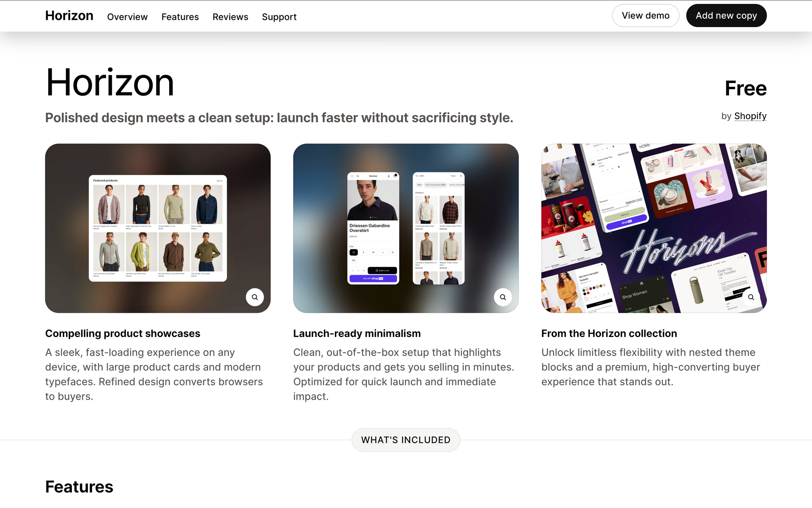Open zoom icon on mobile overshirt preview
Viewport: 812px width, 508px height.
tap(503, 297)
